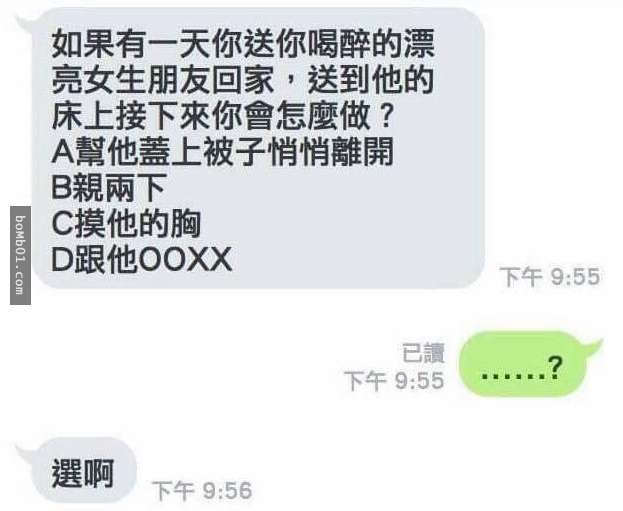Click the question mark ending 你會怎麼做
The height and width of the screenshot is (511, 623).
[384, 116]
